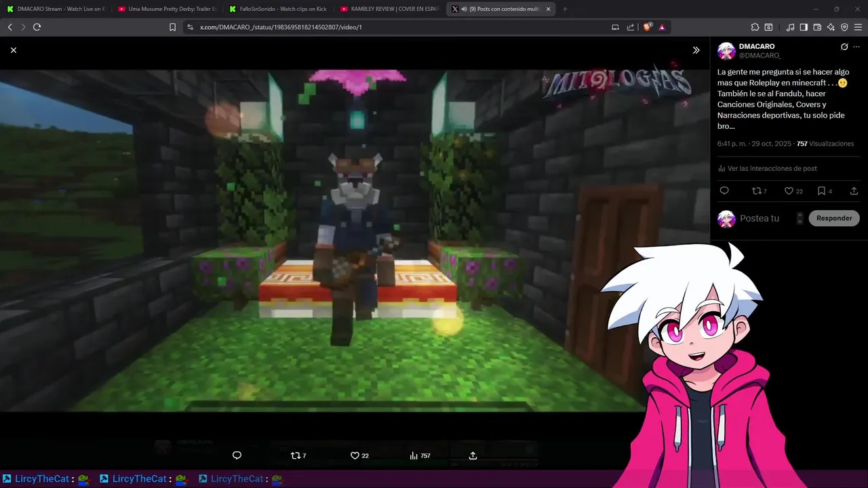
Task: Share the post from the side panel
Action: click(854, 191)
